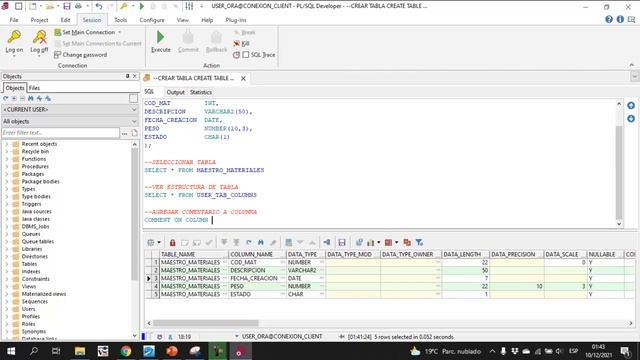Click the key Log on icon in title toolbar
This screenshot has height=360, width=640.
(124, 6)
